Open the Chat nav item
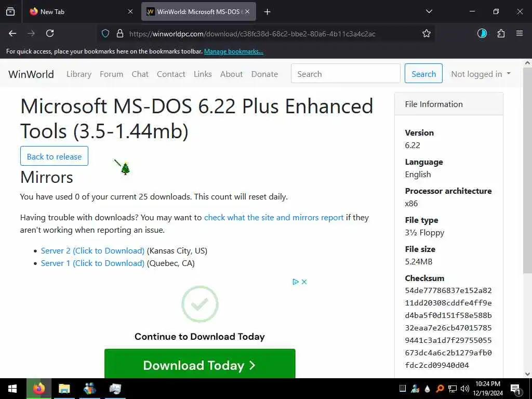 tap(140, 74)
